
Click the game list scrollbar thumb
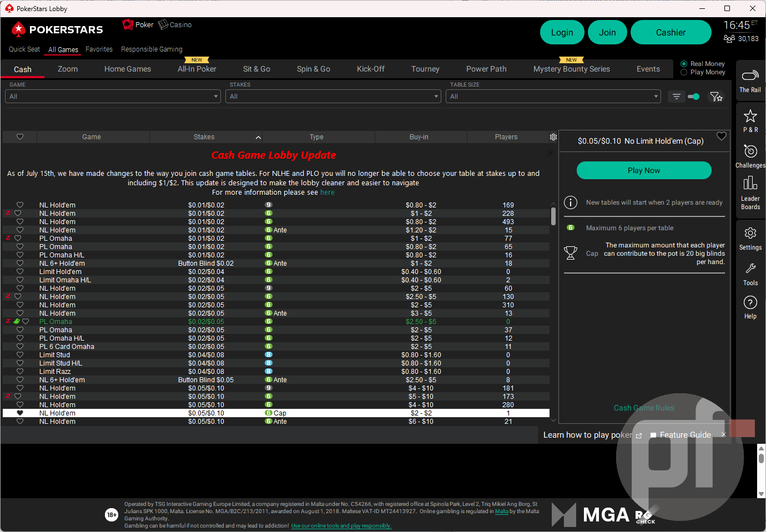[553, 216]
